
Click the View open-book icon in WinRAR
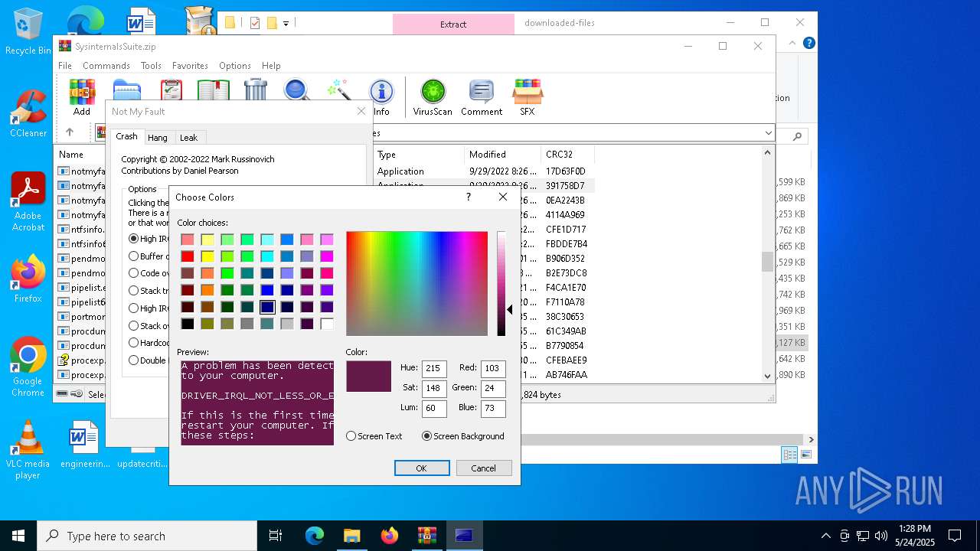(x=214, y=90)
